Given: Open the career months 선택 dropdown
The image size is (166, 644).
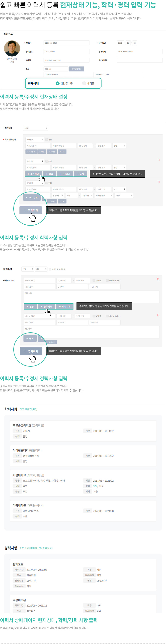Looking at the screenshot, I should coord(41,269).
